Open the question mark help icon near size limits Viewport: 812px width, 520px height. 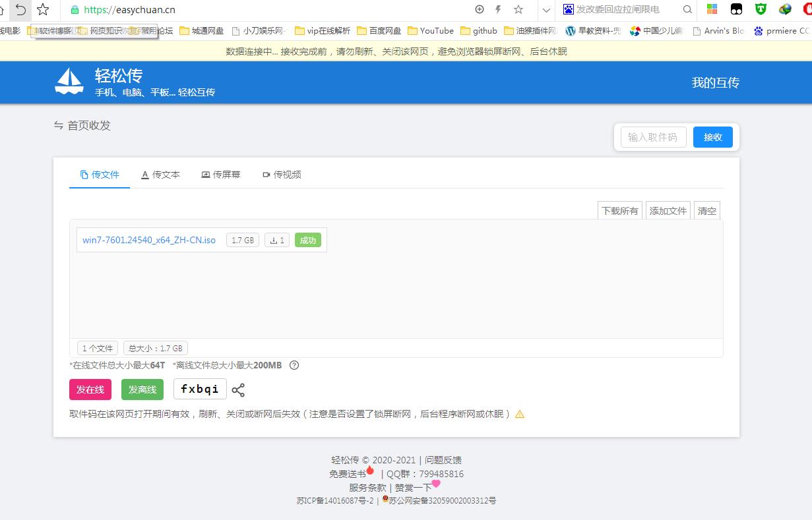294,365
